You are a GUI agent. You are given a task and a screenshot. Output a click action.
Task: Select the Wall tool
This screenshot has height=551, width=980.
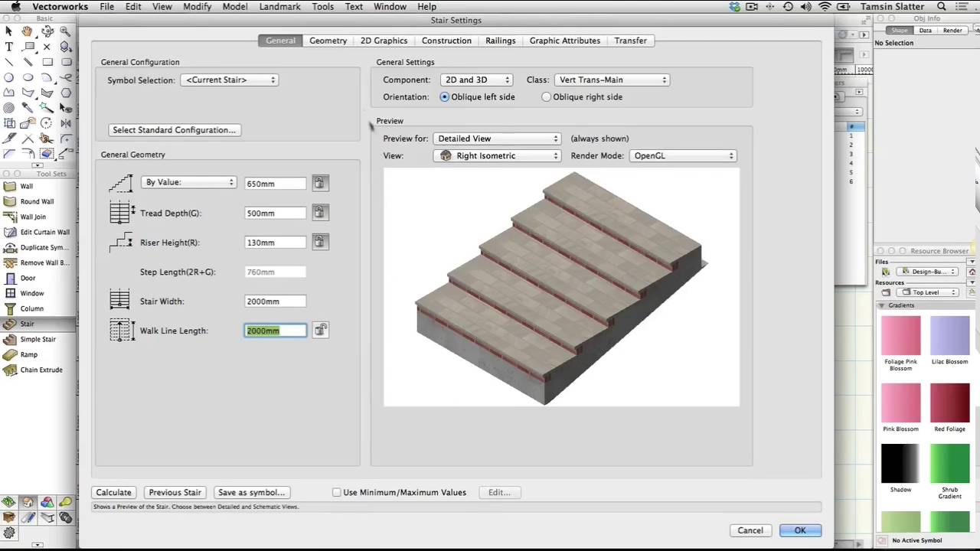pos(38,186)
